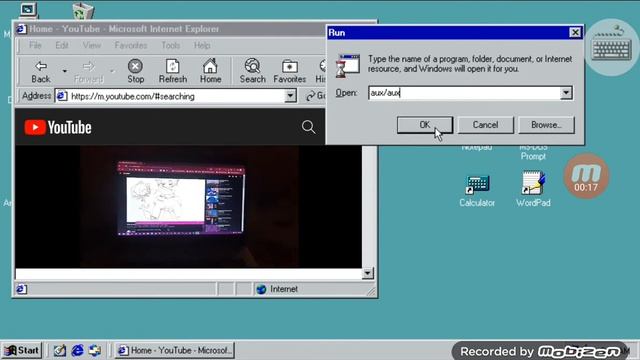Open the Edit menu in Internet Explorer
The height and width of the screenshot is (360, 640).
coord(62,45)
